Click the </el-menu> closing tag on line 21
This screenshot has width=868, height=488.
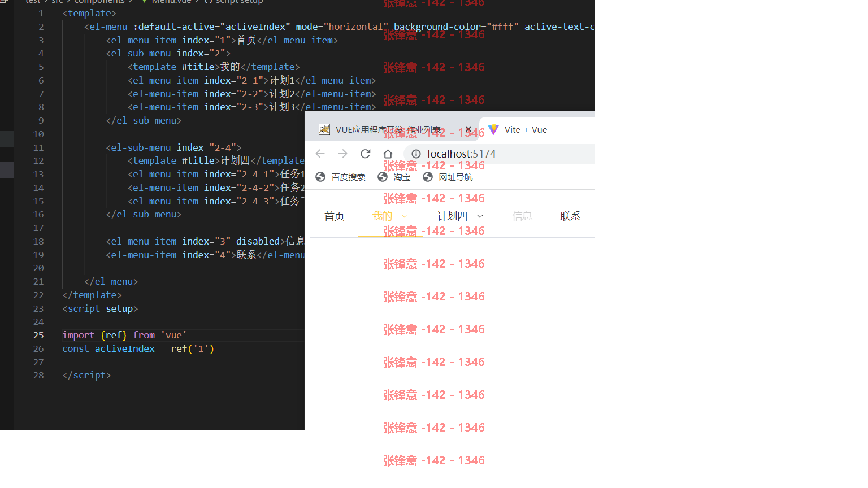(111, 282)
